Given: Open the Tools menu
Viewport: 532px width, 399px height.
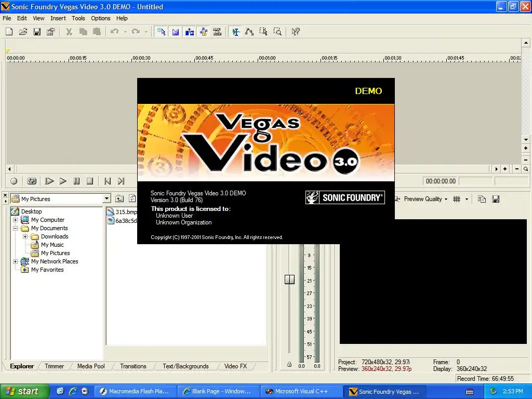Looking at the screenshot, I should click(x=78, y=18).
